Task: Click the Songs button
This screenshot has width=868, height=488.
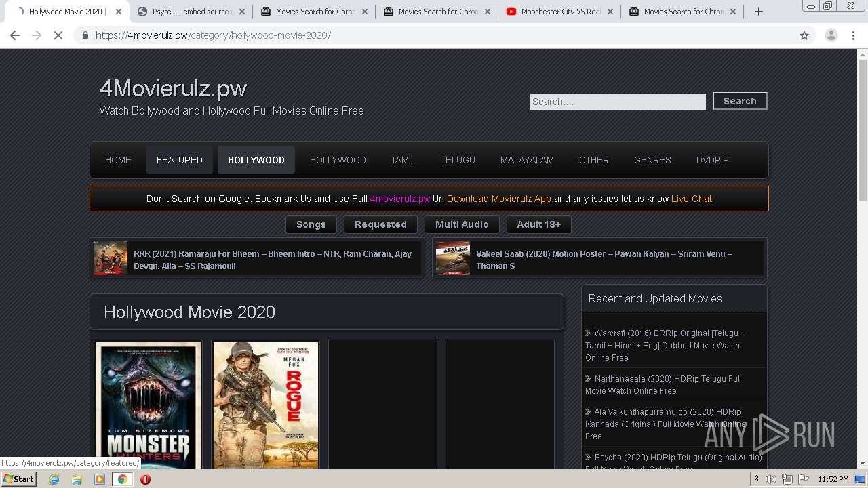Action: click(311, 224)
